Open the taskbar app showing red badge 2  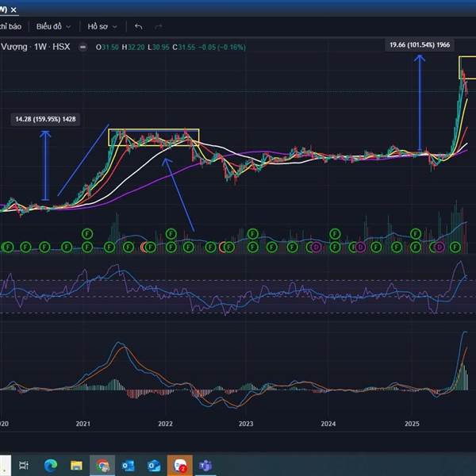pos(180,465)
